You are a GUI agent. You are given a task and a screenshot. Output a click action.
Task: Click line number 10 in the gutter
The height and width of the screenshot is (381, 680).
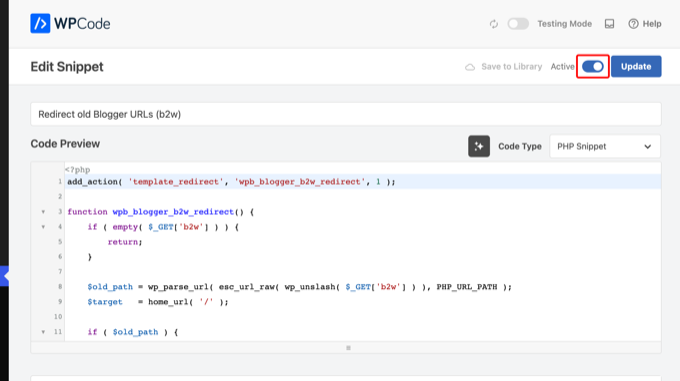click(58, 317)
